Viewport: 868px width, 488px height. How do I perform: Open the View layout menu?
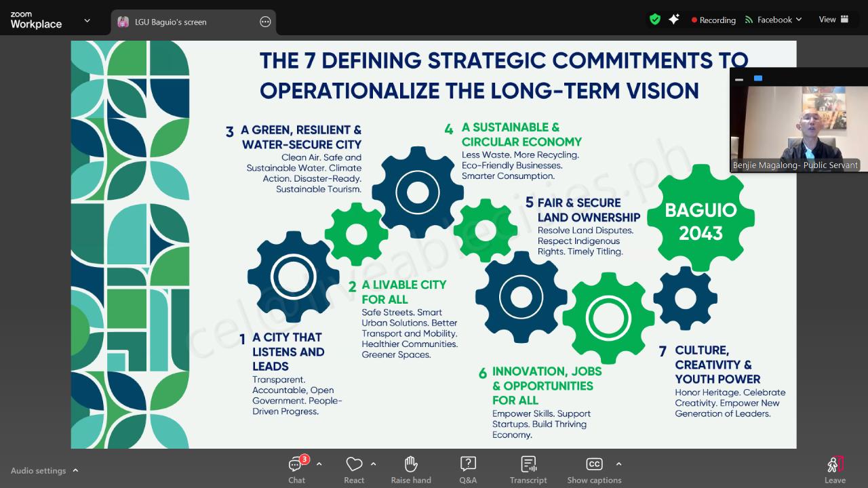[833, 20]
